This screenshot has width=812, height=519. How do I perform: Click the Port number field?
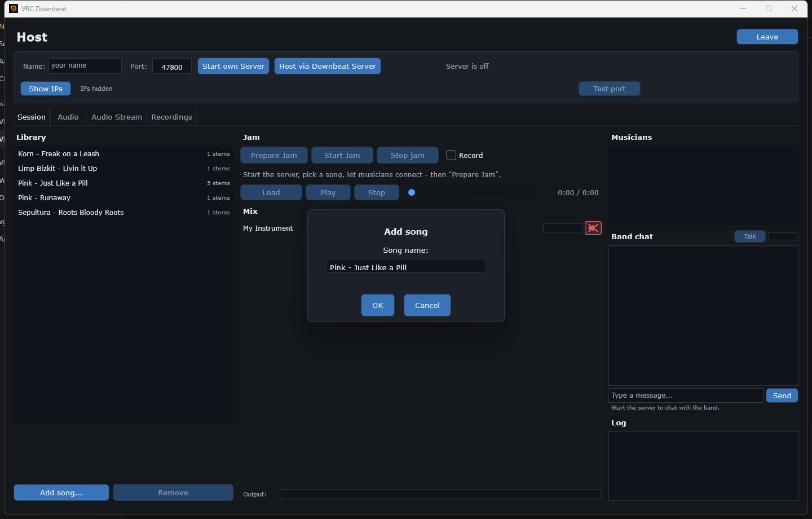[x=172, y=67]
